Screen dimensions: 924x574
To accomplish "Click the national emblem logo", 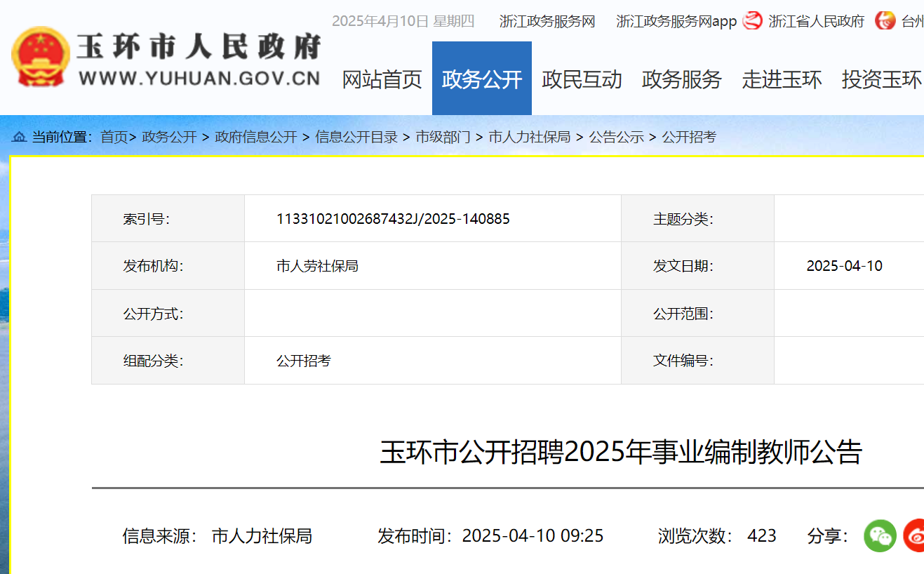I will click(40, 57).
